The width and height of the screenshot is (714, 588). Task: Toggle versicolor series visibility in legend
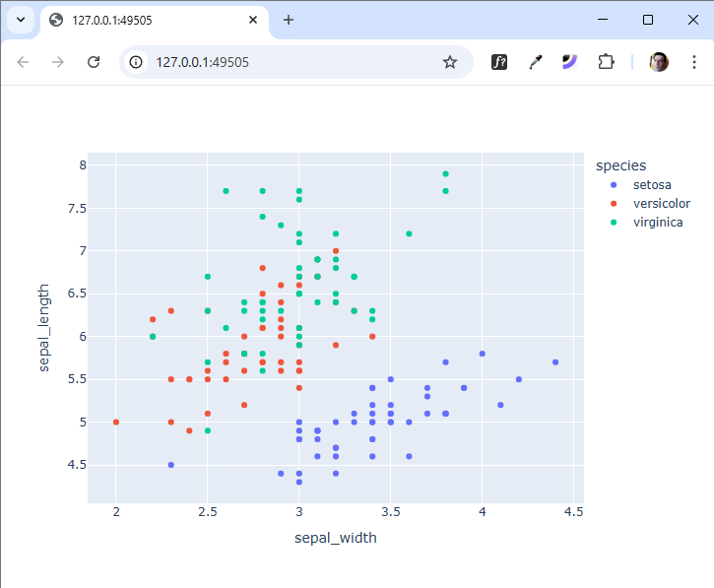(661, 204)
